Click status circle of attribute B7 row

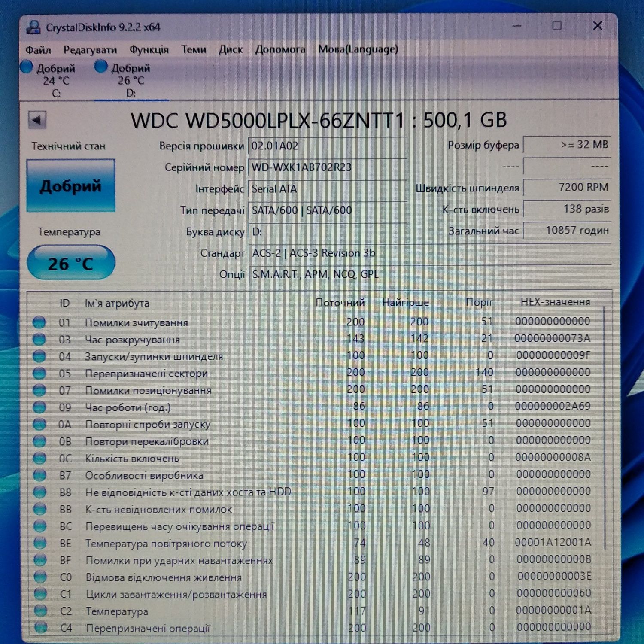[39, 475]
